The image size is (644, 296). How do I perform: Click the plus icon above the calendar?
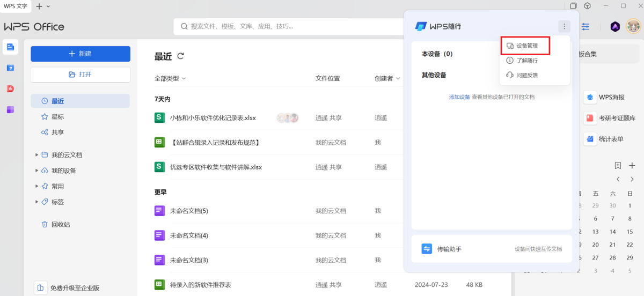click(x=632, y=166)
